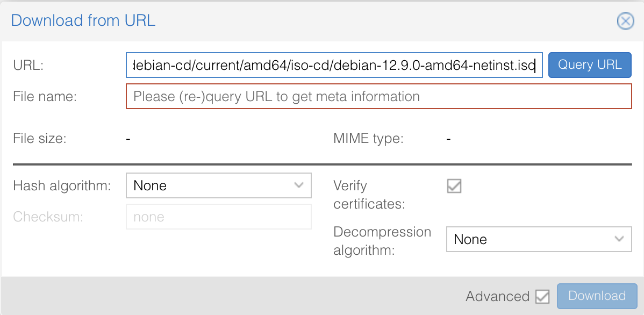Click the Advanced label text
The height and width of the screenshot is (315, 644).
[497, 296]
